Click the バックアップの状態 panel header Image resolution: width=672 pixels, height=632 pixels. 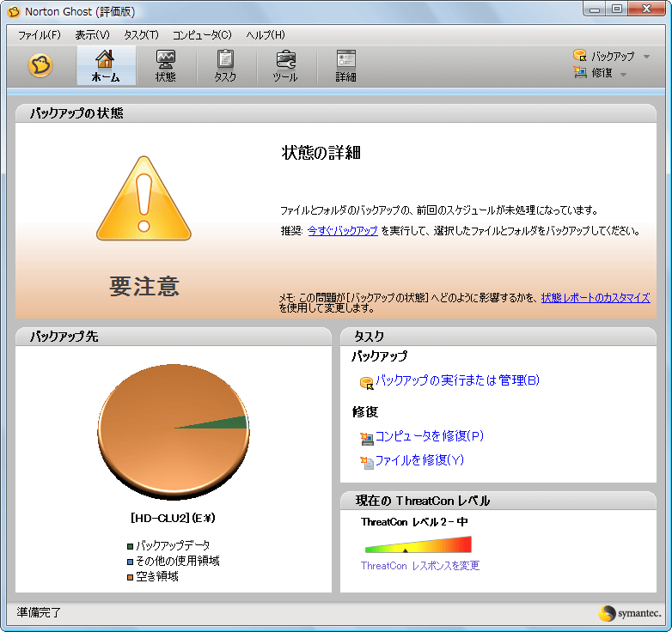tap(336, 113)
